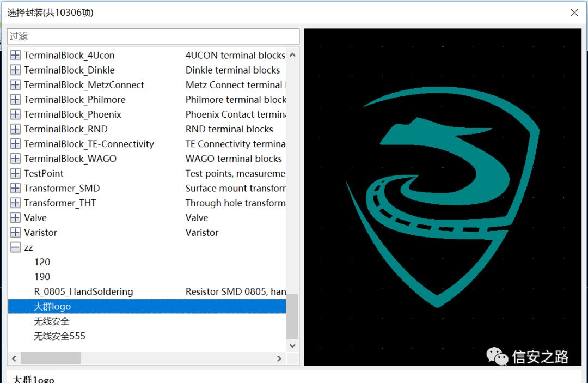Viewport: 588px width, 383px height.
Task: Expand the TerminalBlock_4Ucon library
Action: click(15, 55)
